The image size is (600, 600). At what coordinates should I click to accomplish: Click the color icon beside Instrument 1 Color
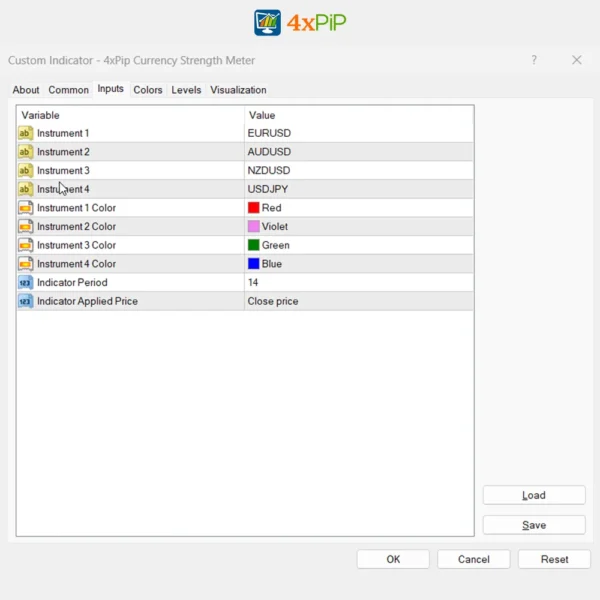pos(25,208)
